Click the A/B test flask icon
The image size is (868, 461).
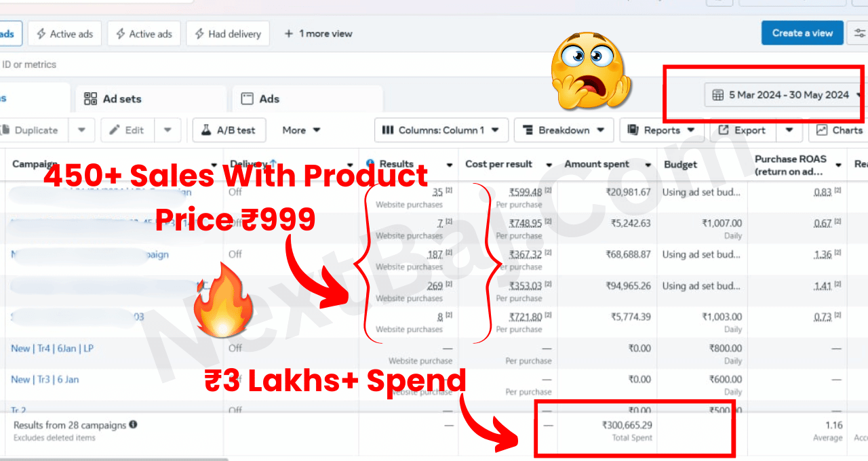205,130
